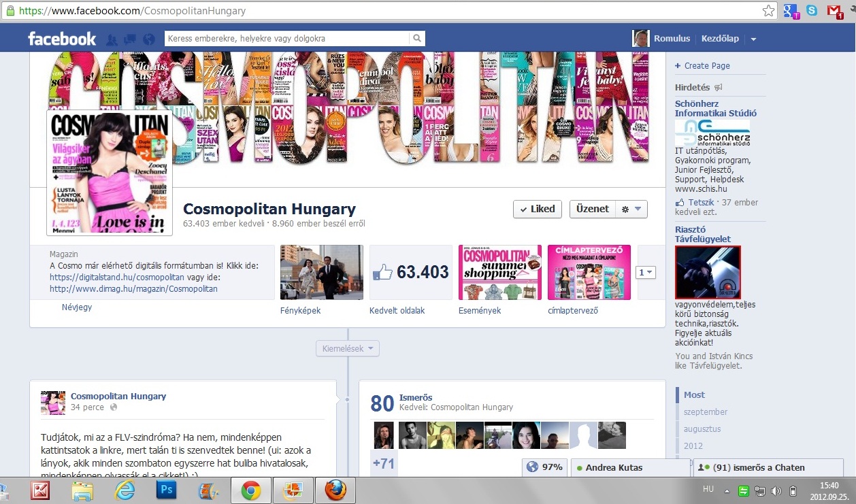Bookmark page with the star icon
Viewport: 856px width, 504px height.
[x=768, y=11]
